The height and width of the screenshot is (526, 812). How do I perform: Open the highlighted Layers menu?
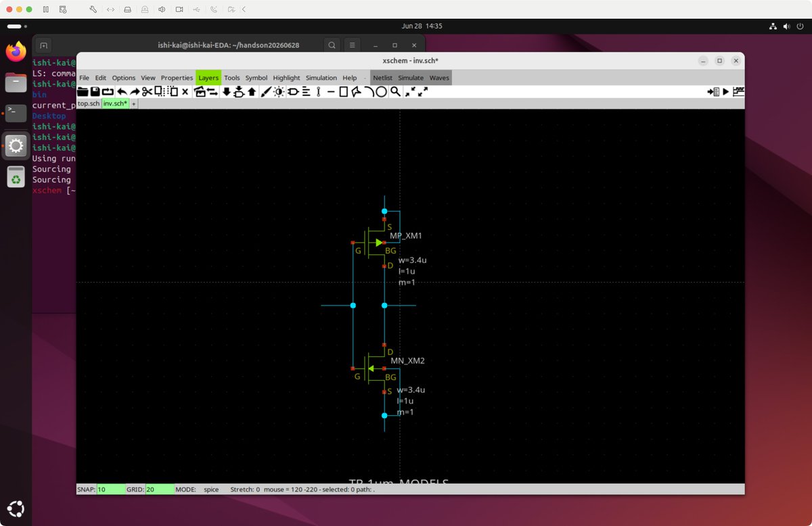pyautogui.click(x=208, y=78)
